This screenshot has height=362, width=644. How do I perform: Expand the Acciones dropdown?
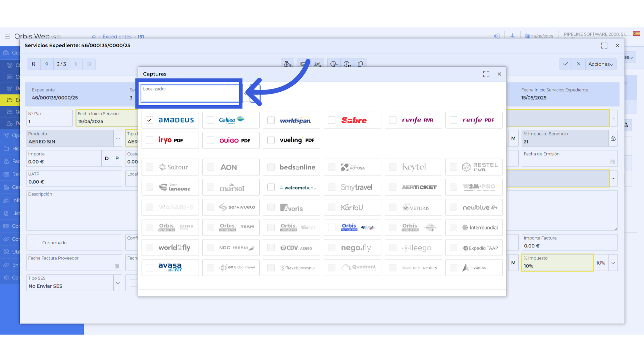point(601,64)
